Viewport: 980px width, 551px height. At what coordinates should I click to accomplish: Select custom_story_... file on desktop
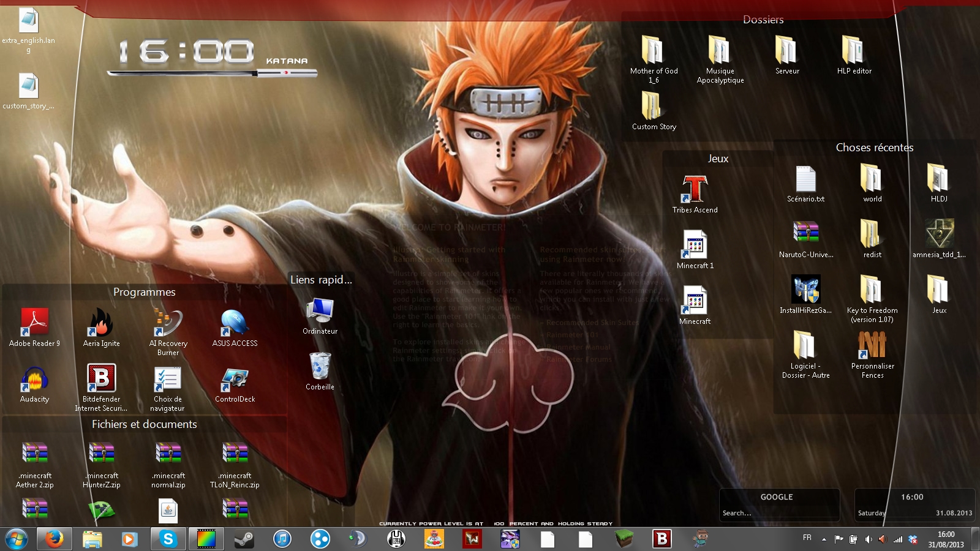(28, 92)
